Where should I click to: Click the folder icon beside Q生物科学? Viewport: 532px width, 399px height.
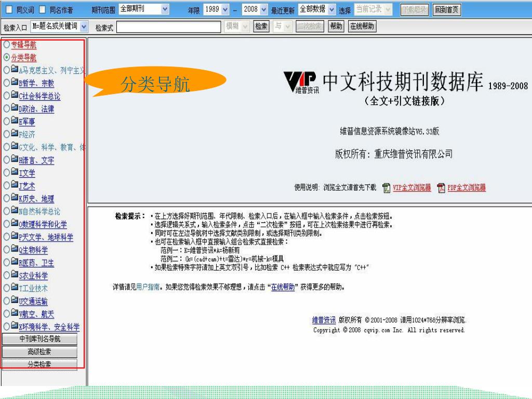pyautogui.click(x=15, y=249)
